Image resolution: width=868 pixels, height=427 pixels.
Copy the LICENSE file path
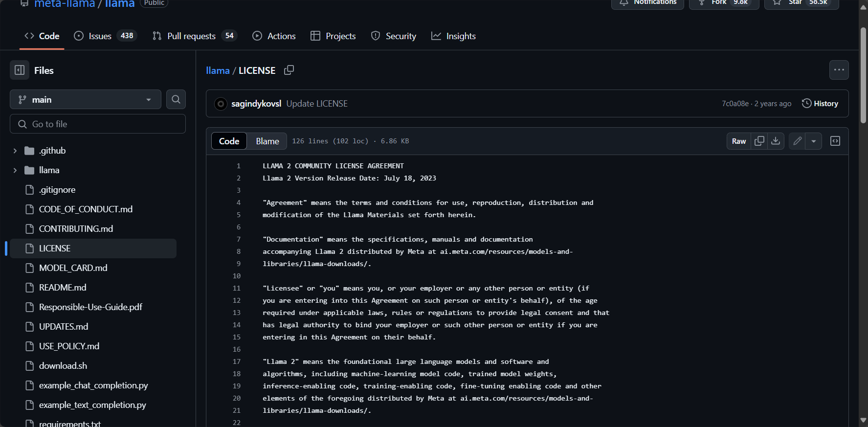[x=289, y=70]
